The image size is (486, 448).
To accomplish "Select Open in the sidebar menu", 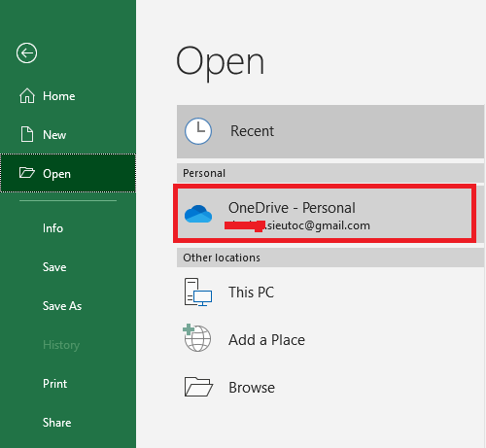I will [x=68, y=173].
